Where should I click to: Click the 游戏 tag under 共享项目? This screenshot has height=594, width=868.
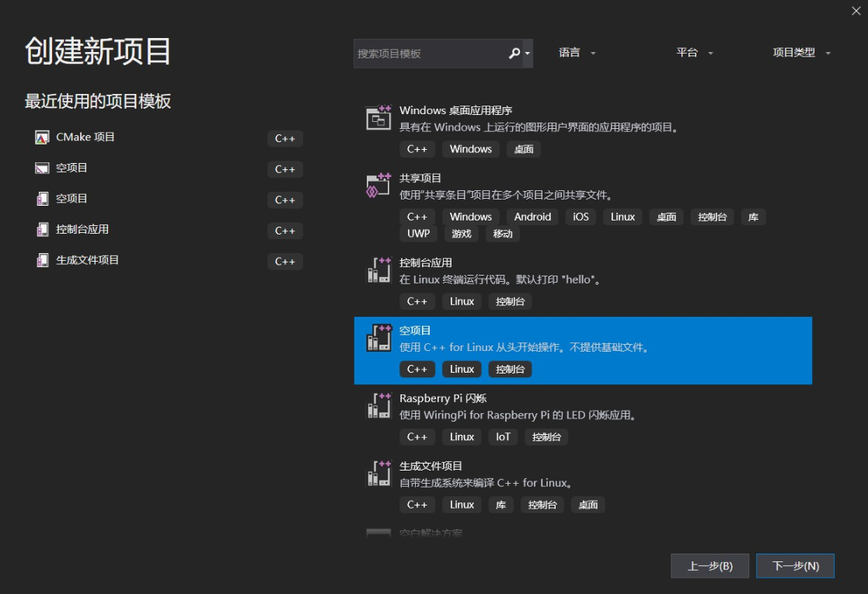(x=462, y=234)
